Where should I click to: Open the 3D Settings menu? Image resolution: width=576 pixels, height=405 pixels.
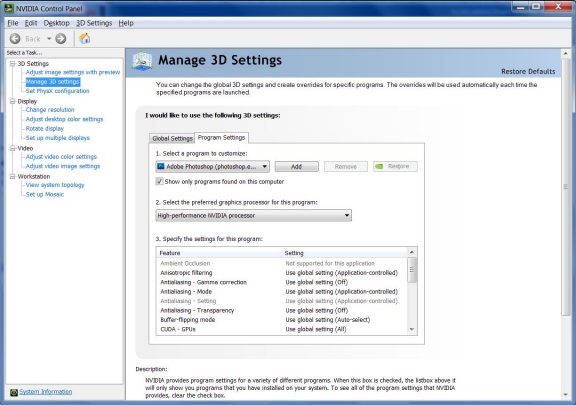(x=94, y=23)
